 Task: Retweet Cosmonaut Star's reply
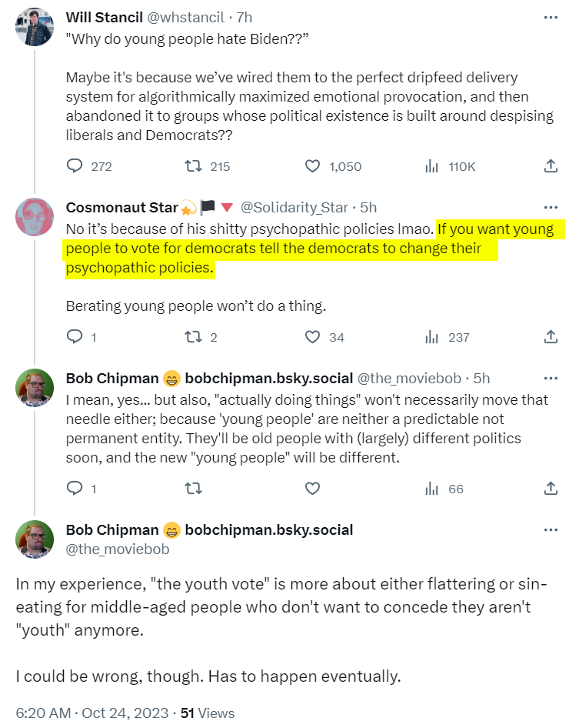[195, 336]
